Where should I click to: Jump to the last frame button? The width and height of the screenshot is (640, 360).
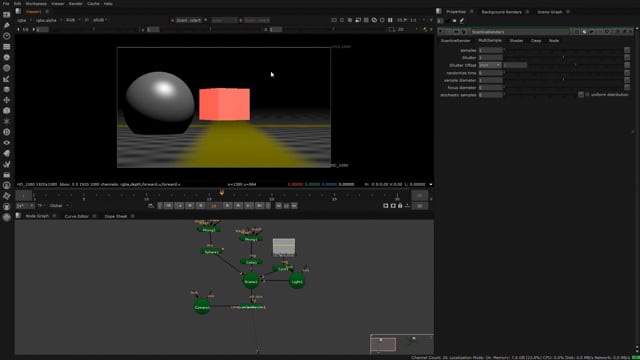click(259, 206)
